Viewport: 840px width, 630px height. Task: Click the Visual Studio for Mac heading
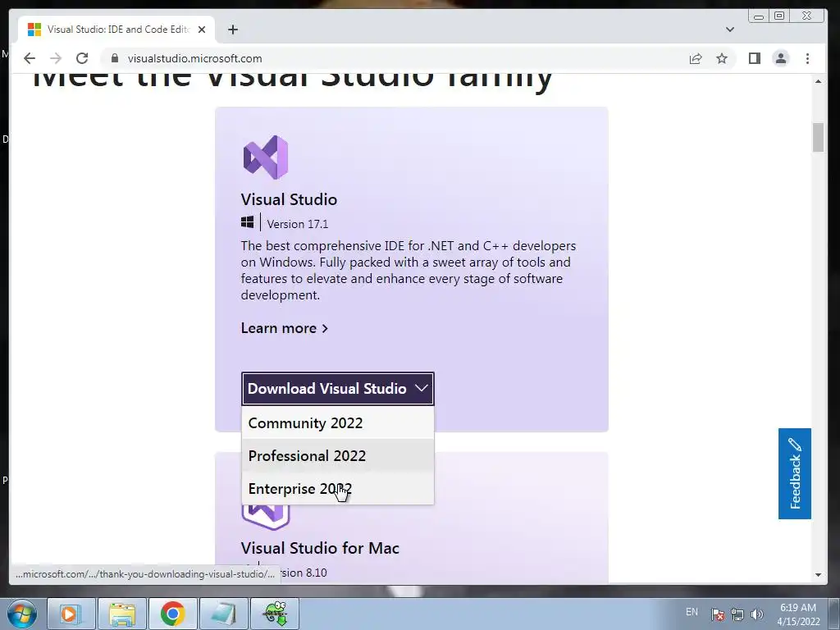pos(320,548)
